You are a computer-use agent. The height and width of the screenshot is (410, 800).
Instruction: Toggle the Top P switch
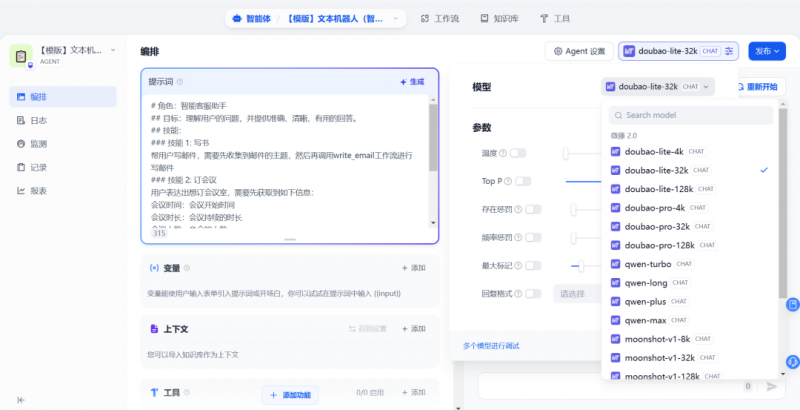click(x=523, y=181)
